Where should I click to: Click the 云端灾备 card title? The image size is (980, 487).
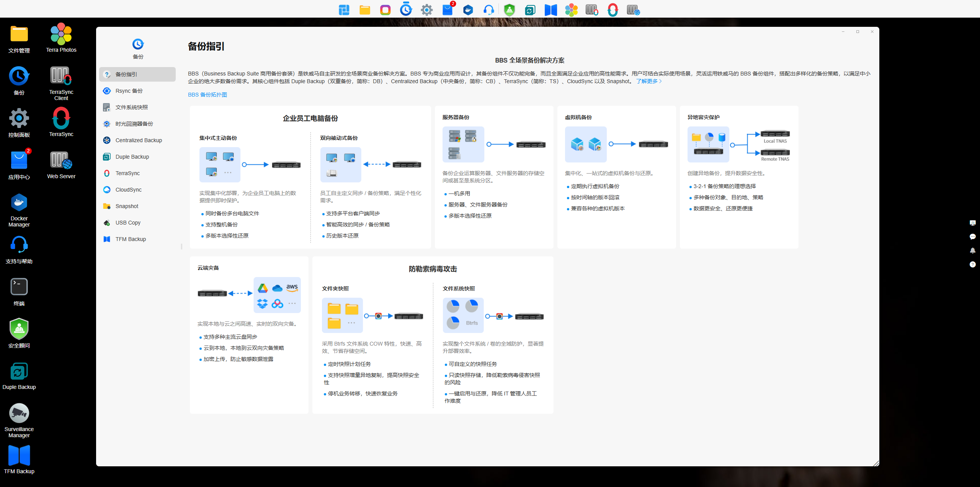coord(208,268)
